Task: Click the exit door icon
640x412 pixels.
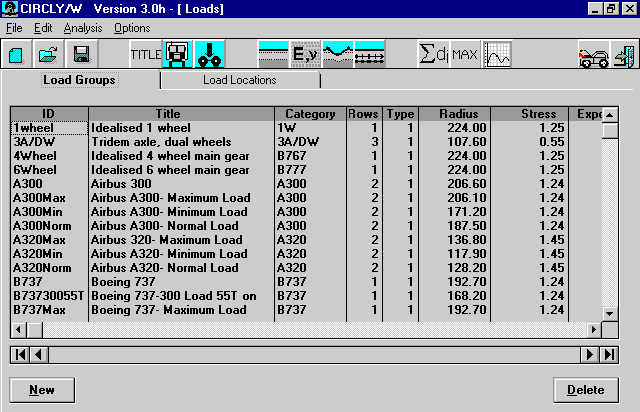Action: (x=624, y=56)
